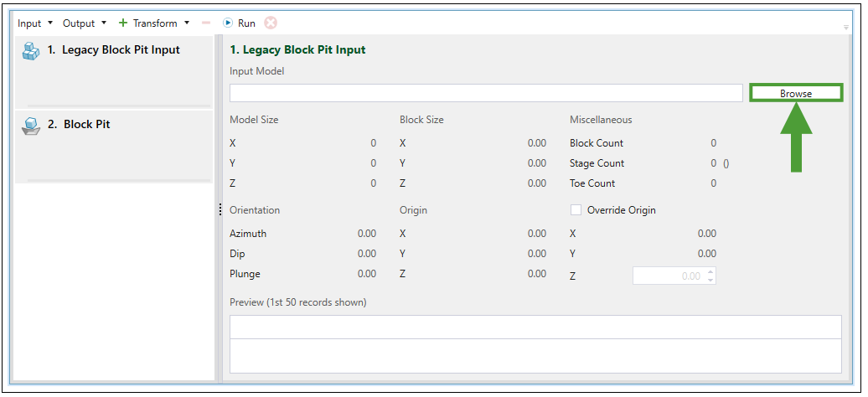Click the minus remove icon in toolbar

[x=206, y=23]
